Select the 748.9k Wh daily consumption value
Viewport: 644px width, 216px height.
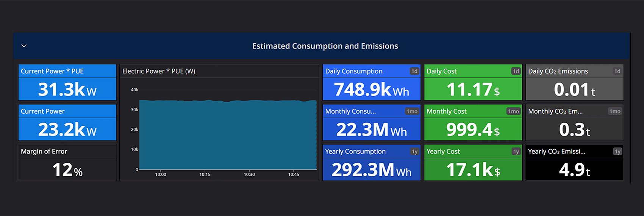pyautogui.click(x=371, y=90)
